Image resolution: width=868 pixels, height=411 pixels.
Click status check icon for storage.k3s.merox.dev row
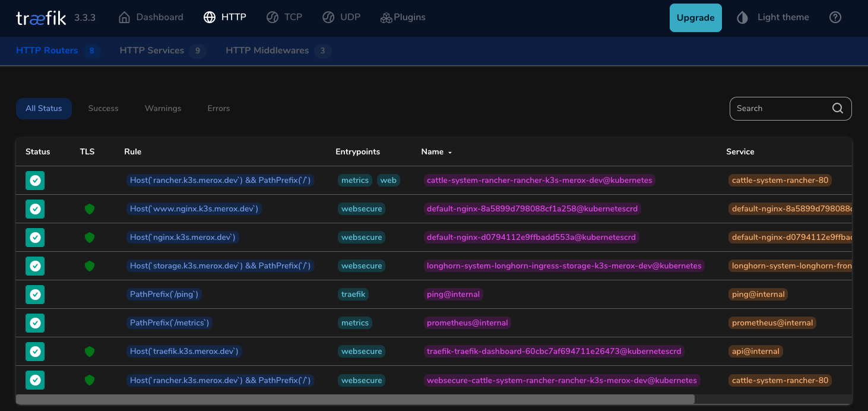tap(35, 265)
